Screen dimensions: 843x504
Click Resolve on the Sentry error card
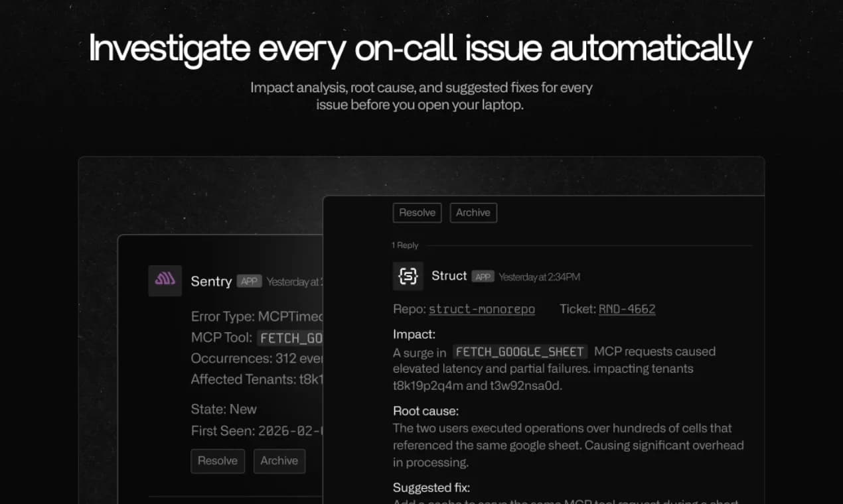pyautogui.click(x=218, y=461)
